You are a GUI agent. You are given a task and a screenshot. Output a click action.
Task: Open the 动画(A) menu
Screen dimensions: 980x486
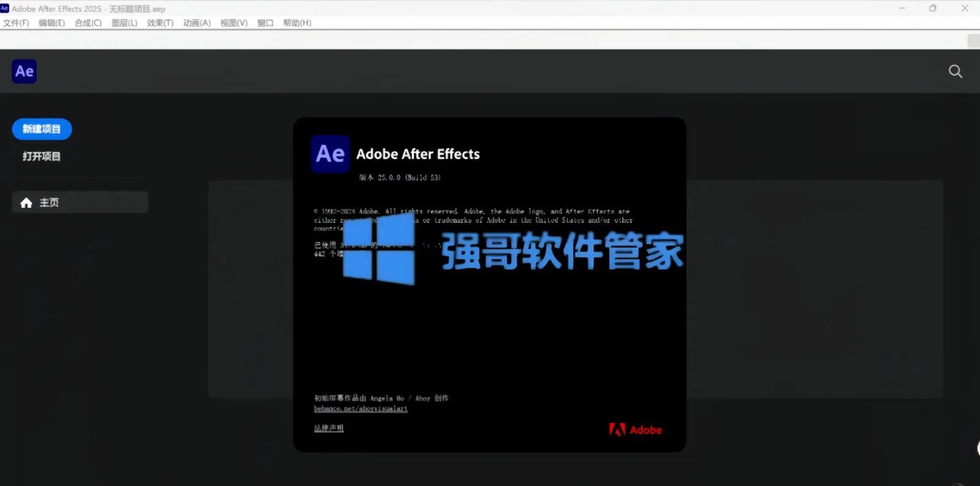197,23
